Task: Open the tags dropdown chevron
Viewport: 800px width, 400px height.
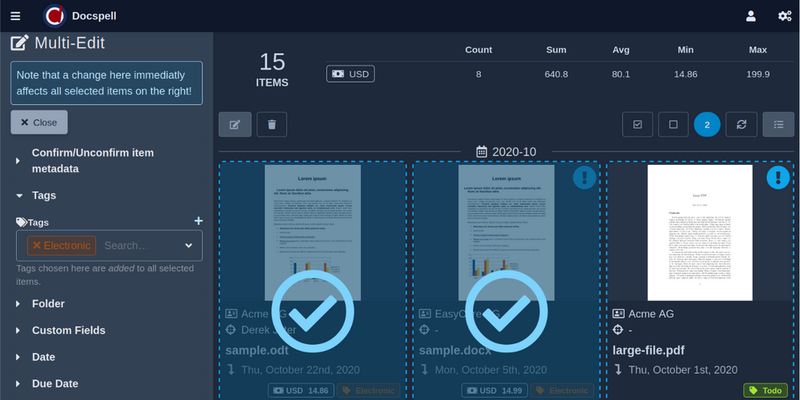Action: (x=188, y=245)
